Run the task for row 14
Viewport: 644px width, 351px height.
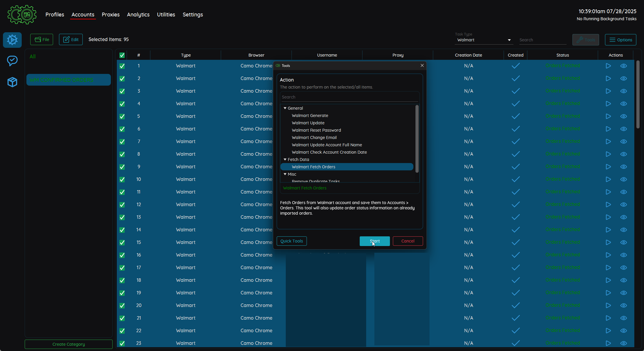608,230
